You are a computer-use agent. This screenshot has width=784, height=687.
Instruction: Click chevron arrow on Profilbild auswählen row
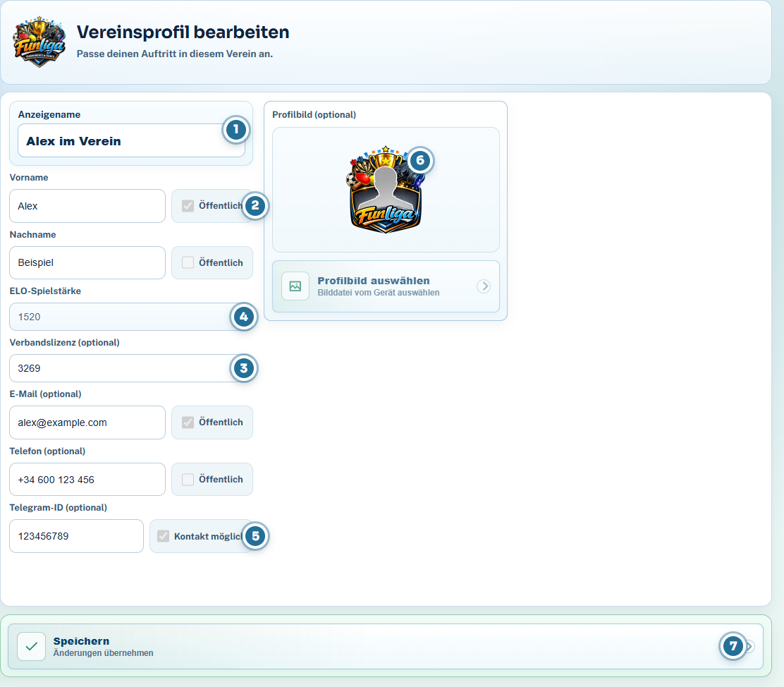pyautogui.click(x=484, y=286)
